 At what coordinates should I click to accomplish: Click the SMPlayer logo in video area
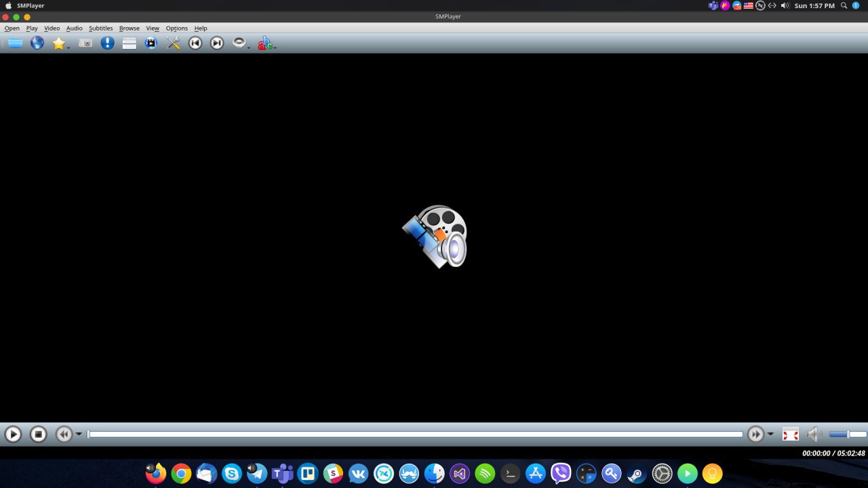(435, 236)
